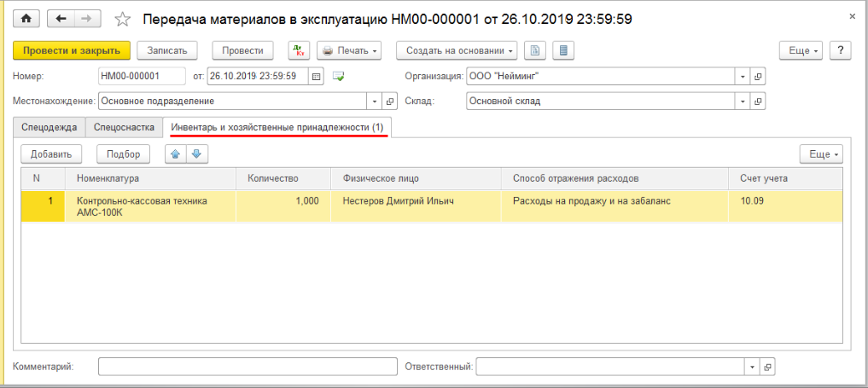This screenshot has height=388, width=868.
Task: Select row number 1 cell
Action: click(44, 206)
